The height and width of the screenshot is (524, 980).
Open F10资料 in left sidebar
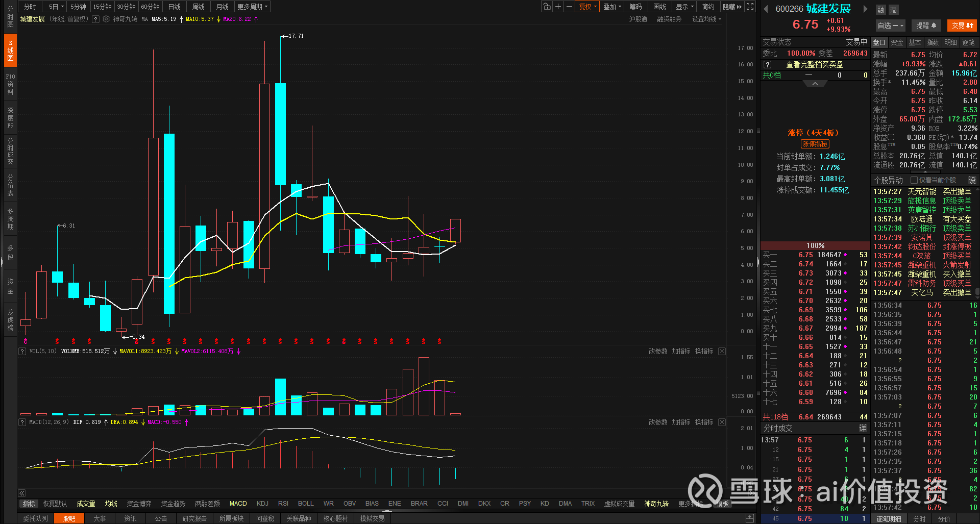coord(10,84)
